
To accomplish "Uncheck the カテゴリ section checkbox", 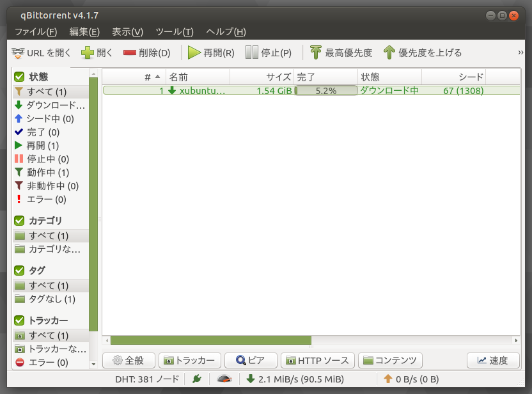I will click(19, 221).
